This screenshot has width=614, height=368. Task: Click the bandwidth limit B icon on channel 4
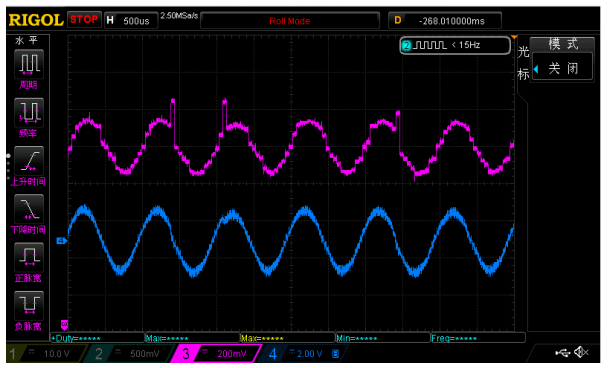[x=336, y=354]
